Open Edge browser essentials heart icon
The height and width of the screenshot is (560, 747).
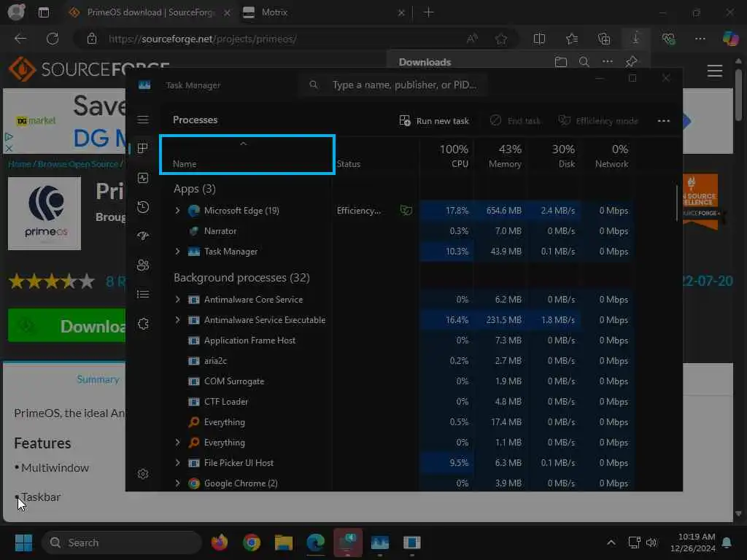tap(668, 39)
